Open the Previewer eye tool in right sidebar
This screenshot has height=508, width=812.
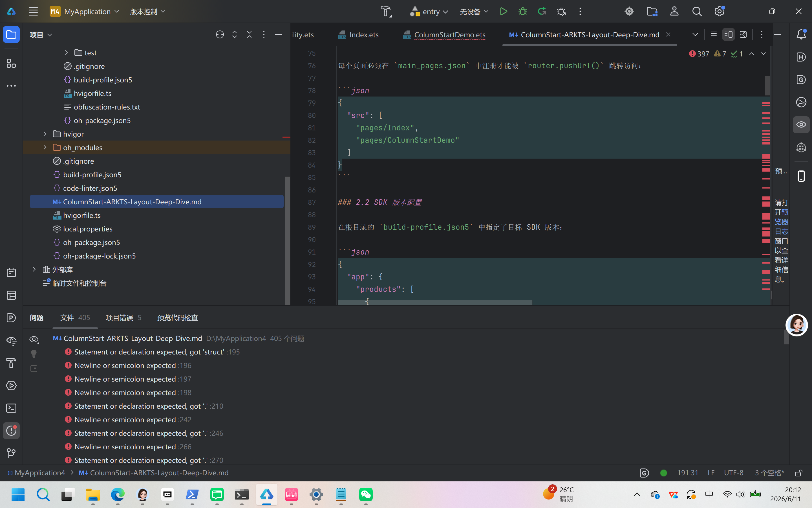pos(801,125)
